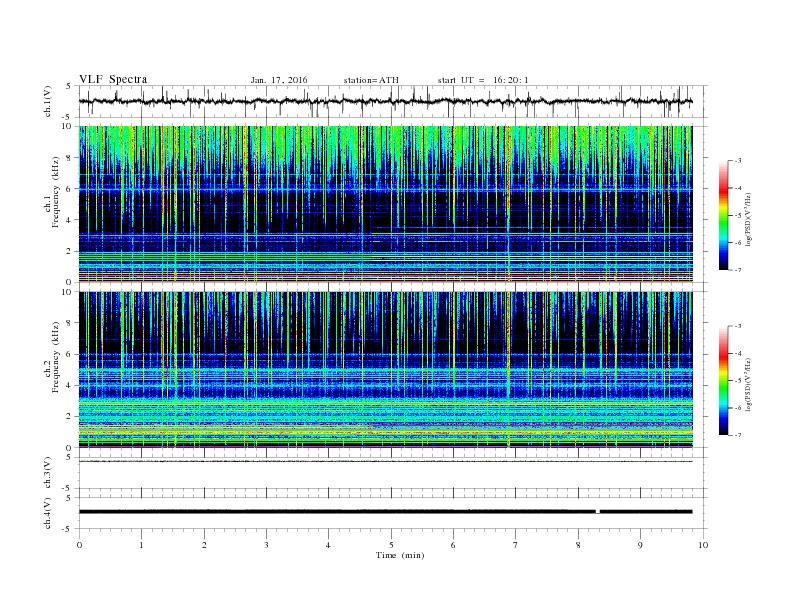Click the ch.2 spectrogram plot area
The image size is (792, 612).
[385, 369]
